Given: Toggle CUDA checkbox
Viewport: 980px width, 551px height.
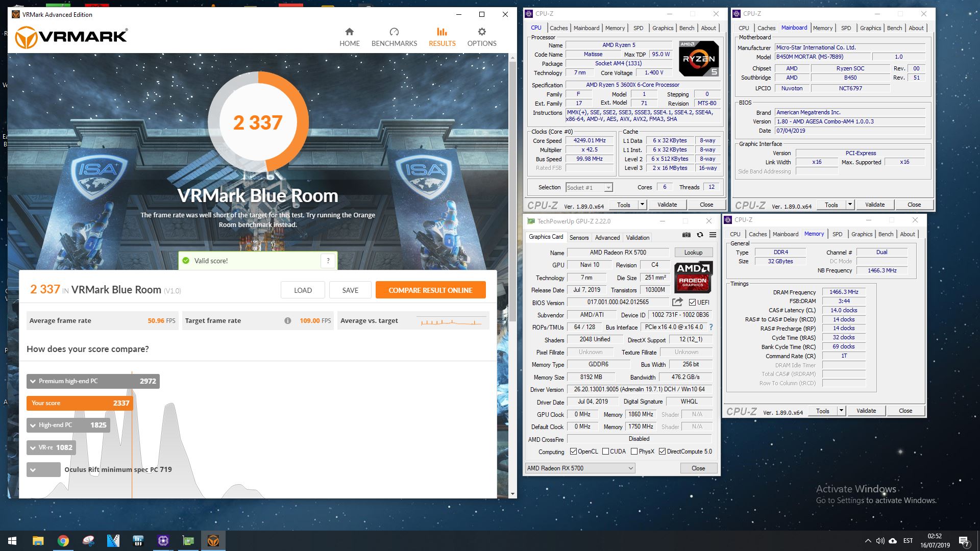Looking at the screenshot, I should [x=605, y=452].
